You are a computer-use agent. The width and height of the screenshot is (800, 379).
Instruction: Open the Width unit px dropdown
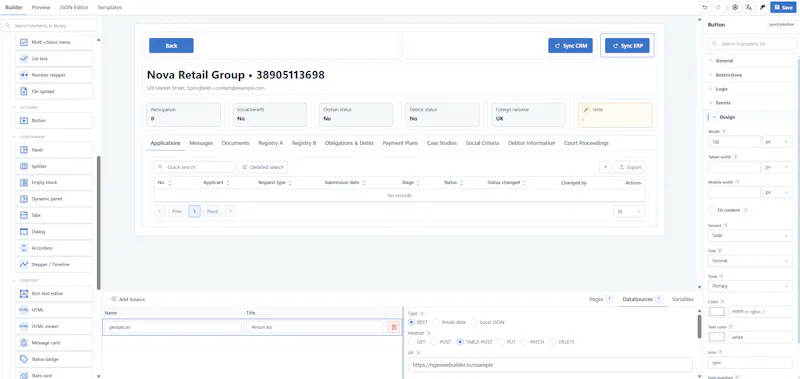777,141
